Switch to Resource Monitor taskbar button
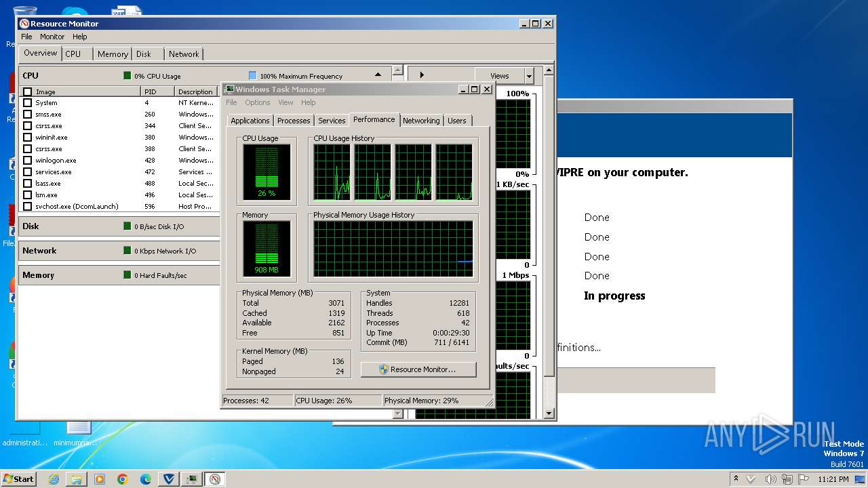Screen dimensions: 868x488 click(215, 479)
